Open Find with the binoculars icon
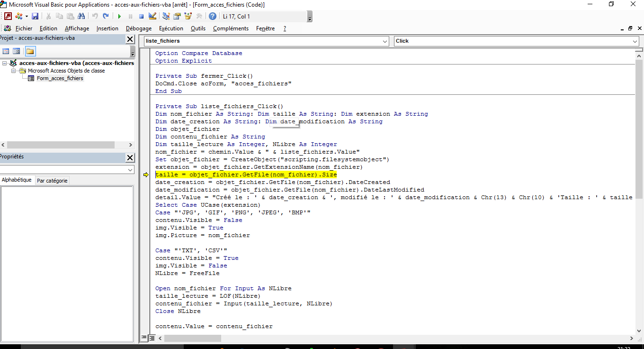 (81, 16)
